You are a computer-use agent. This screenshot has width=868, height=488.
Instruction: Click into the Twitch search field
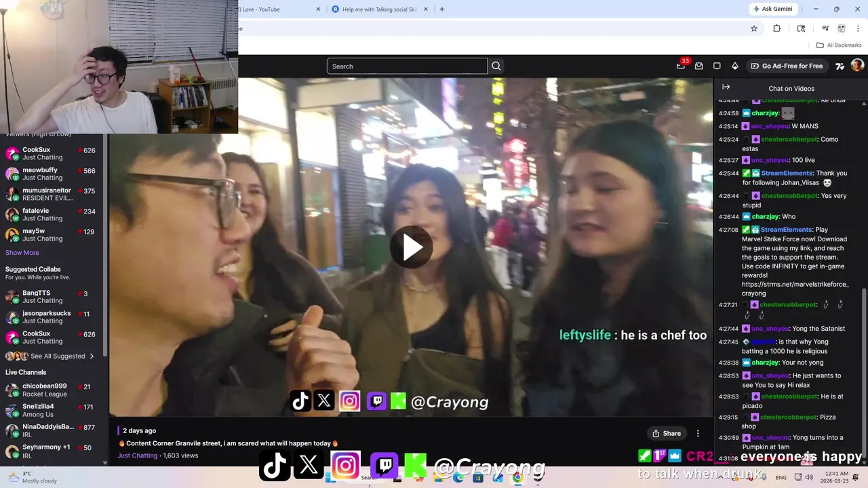pos(407,66)
